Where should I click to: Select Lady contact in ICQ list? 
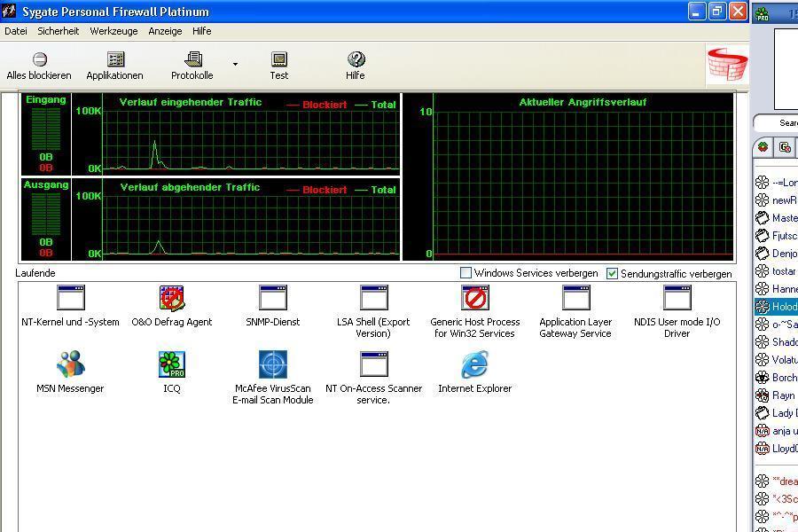click(x=776, y=413)
